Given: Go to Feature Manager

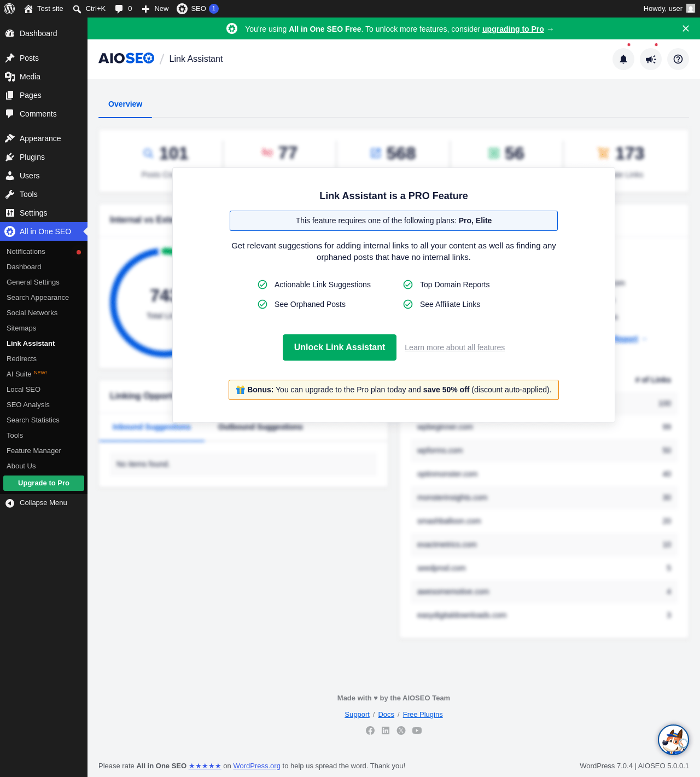Looking at the screenshot, I should [44, 451].
